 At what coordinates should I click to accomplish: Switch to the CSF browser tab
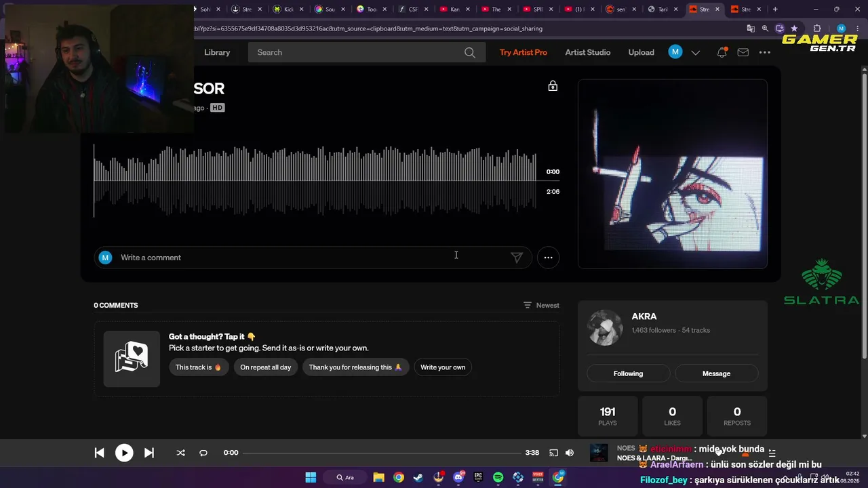pyautogui.click(x=412, y=9)
